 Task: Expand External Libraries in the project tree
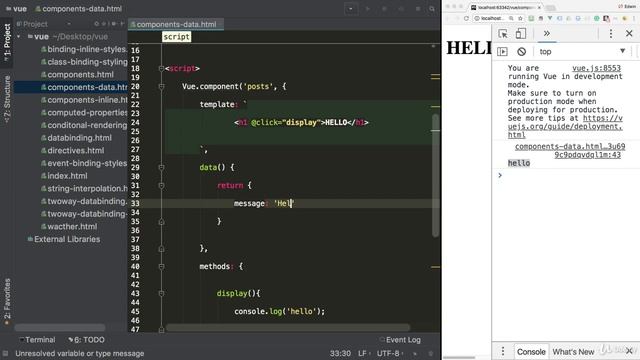pos(64,239)
